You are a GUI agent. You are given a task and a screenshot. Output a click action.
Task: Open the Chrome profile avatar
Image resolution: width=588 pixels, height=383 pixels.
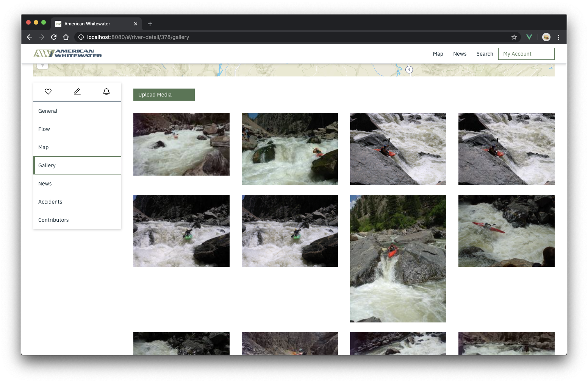[546, 37]
